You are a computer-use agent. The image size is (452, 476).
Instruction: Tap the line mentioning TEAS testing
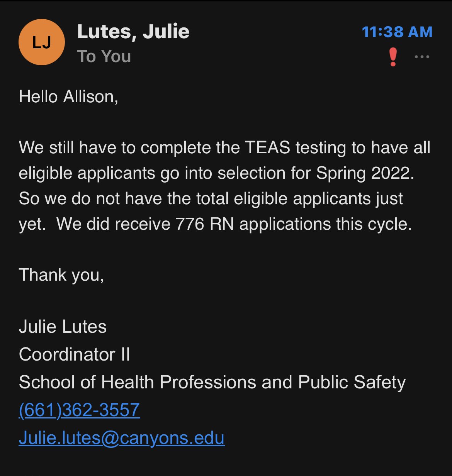pyautogui.click(x=224, y=147)
